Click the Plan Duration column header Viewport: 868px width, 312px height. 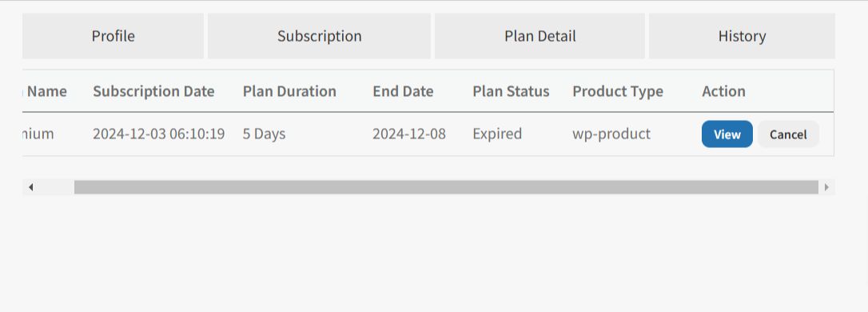(289, 91)
